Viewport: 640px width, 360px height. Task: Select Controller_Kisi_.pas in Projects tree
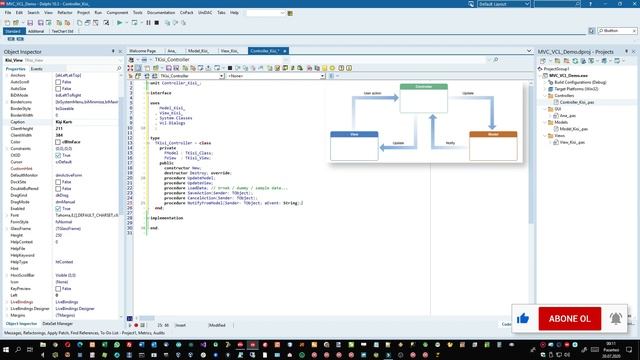(576, 102)
